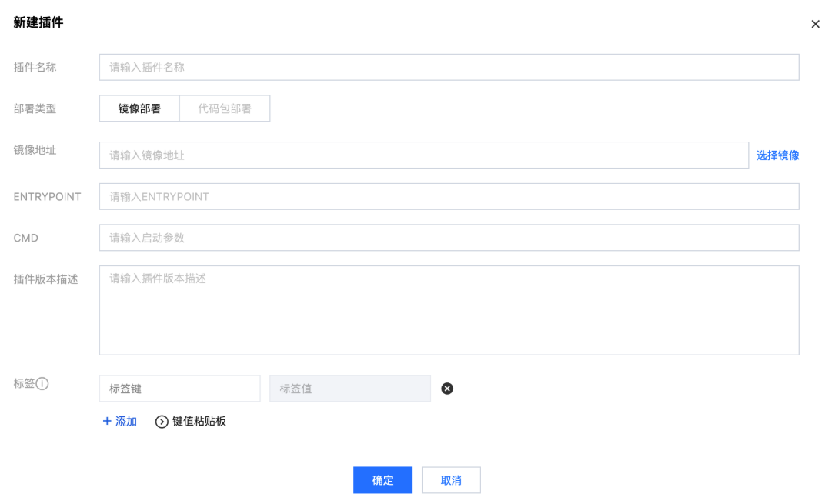Click the 标签值 tag value field

pyautogui.click(x=349, y=389)
